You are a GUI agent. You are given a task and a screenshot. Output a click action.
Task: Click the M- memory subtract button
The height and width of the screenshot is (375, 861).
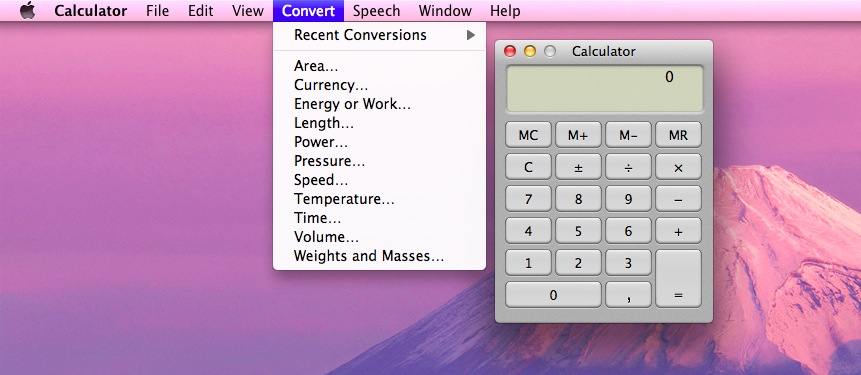click(x=628, y=135)
